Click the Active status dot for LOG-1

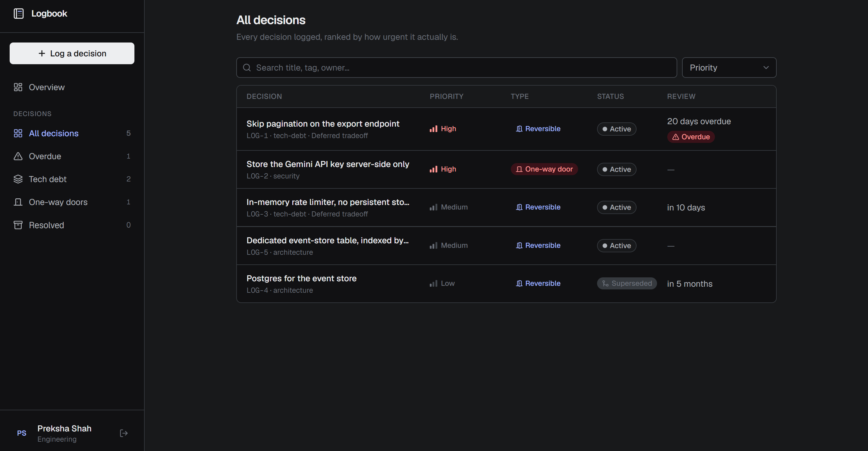tap(605, 129)
